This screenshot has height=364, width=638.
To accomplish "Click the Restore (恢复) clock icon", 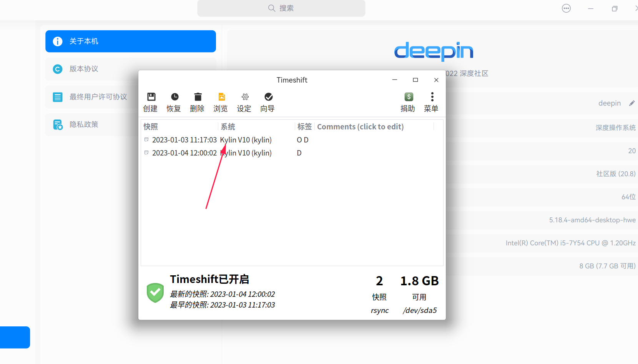I will click(x=174, y=97).
